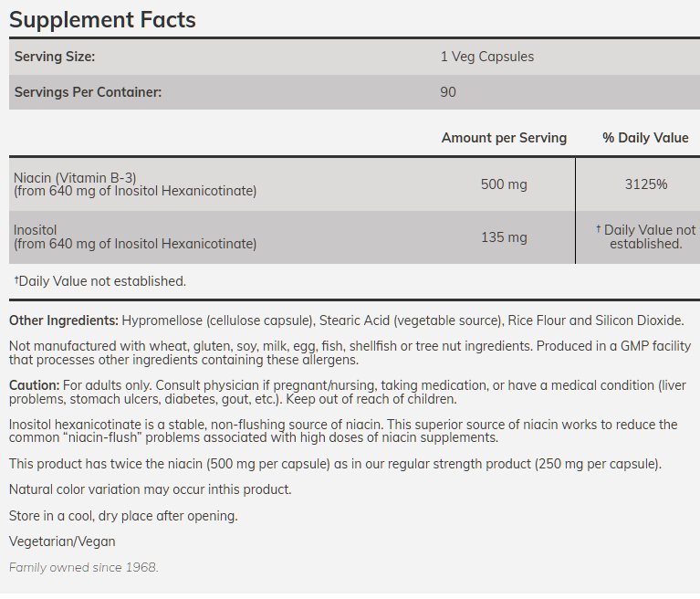Screen dimensions: 700x599
Task: Click the % Daily Value column header
Action: (645, 138)
